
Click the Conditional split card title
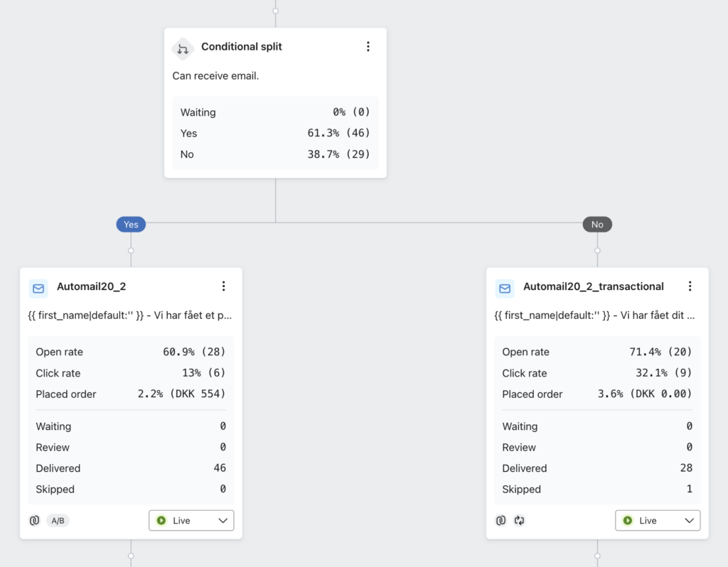242,47
